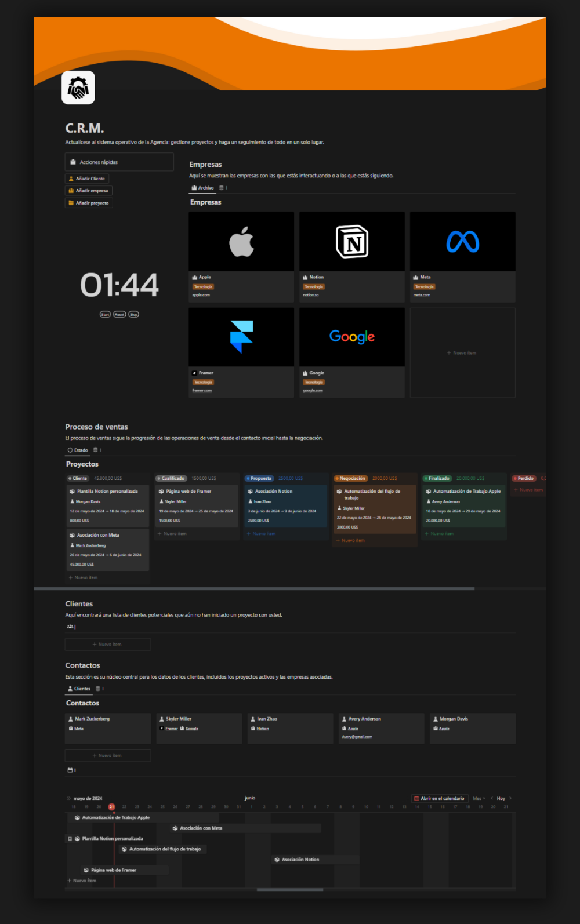Click the Añadir empresa button
The height and width of the screenshot is (924, 580).
coord(88,191)
